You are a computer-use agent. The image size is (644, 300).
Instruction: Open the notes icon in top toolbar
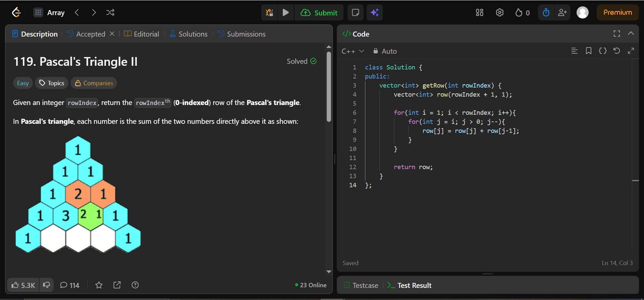click(x=355, y=13)
